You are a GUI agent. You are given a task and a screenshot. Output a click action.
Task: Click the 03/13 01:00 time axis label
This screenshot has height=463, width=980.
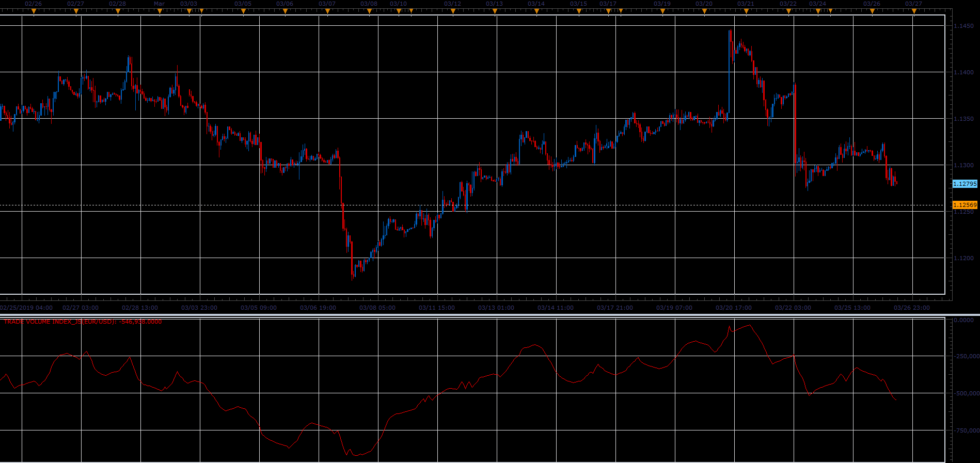pyautogui.click(x=496, y=308)
